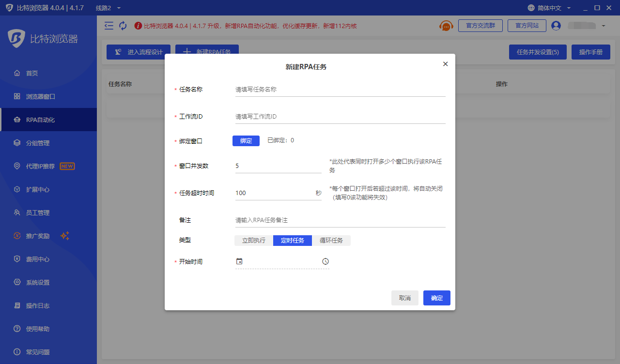
Task: Open 使用帮助 sidebar entry
Action: pyautogui.click(x=48, y=329)
